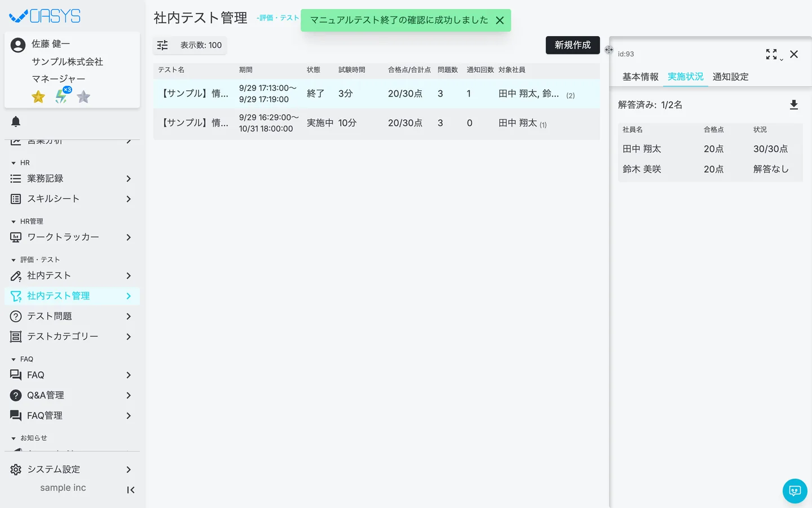Click the システム設定 gear icon
This screenshot has height=508, width=812.
coord(16,470)
